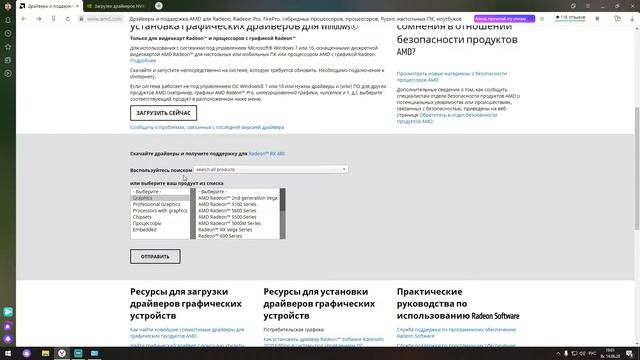The height and width of the screenshot is (360, 640).
Task: Close the AMD drivers tab
Action: 77,6
